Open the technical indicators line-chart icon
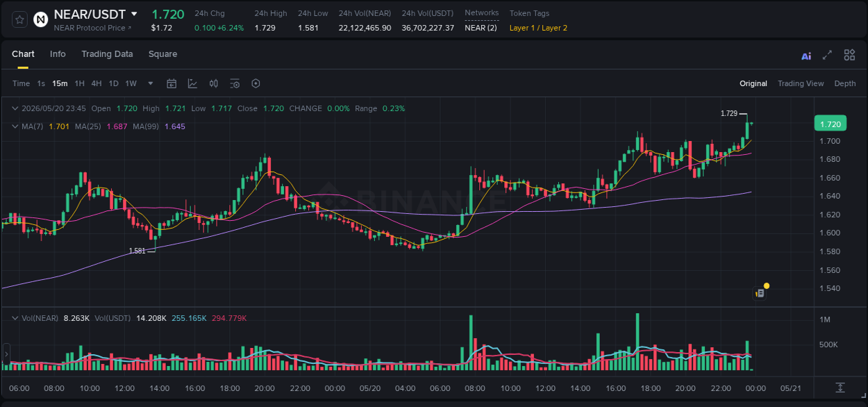Viewport: 868px width, 407px height. pos(192,83)
